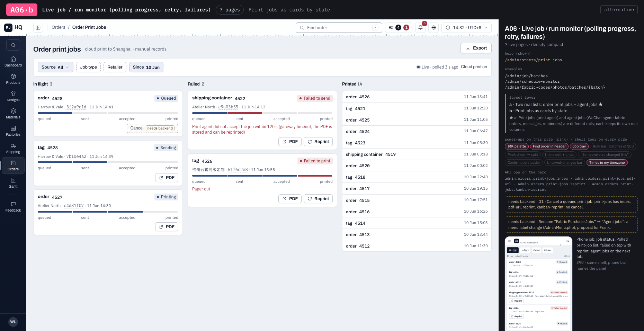Open the Since 10 Jun filter
Image resolution: width=644 pixels, height=331 pixels.
[x=146, y=67]
